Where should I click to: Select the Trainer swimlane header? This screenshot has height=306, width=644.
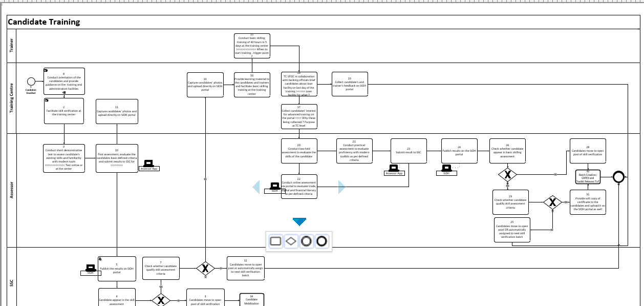[x=12, y=46]
